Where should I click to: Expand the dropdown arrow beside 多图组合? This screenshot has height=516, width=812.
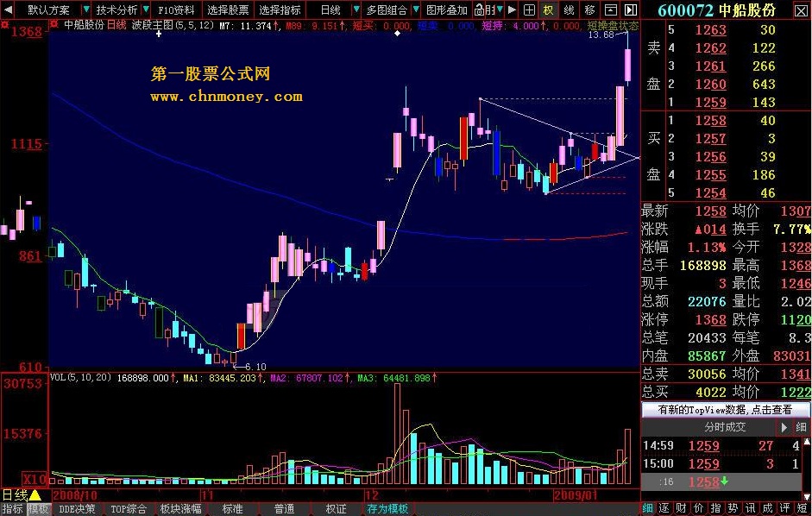416,9
